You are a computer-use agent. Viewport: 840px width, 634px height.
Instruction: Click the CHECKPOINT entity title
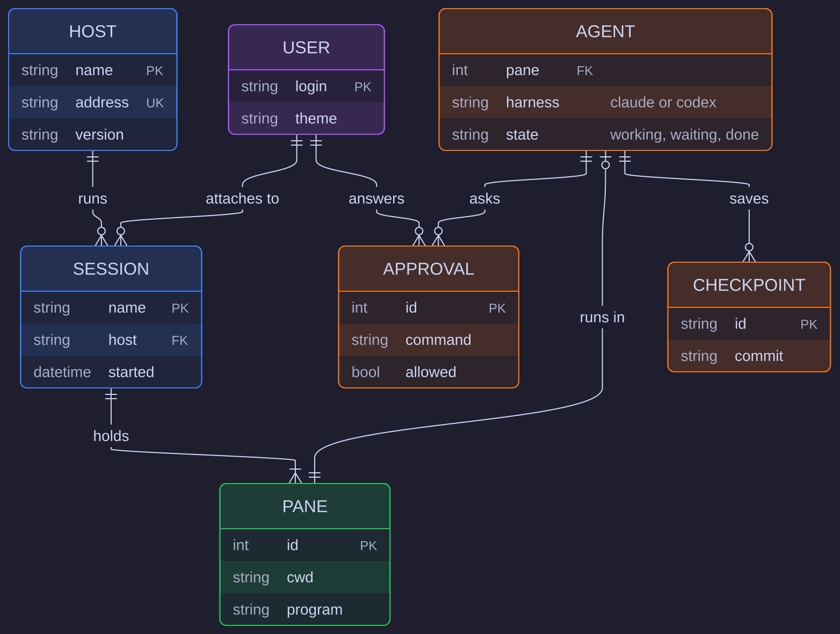pyautogui.click(x=749, y=285)
